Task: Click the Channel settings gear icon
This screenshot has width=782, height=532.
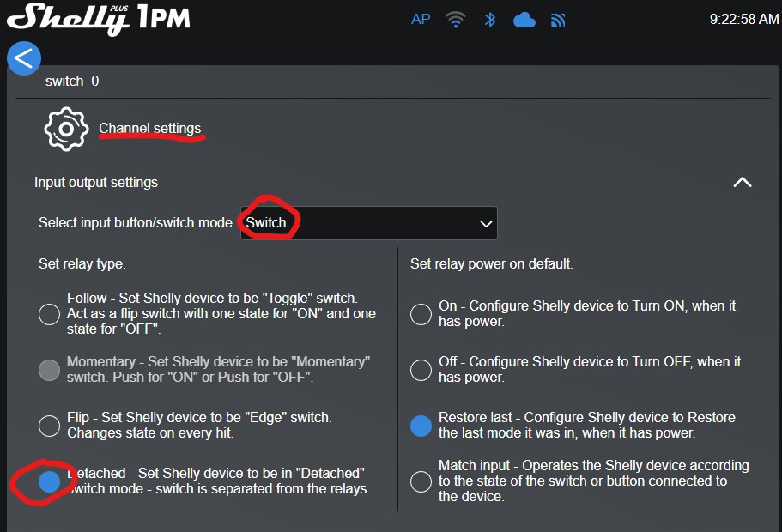Action: pos(66,129)
